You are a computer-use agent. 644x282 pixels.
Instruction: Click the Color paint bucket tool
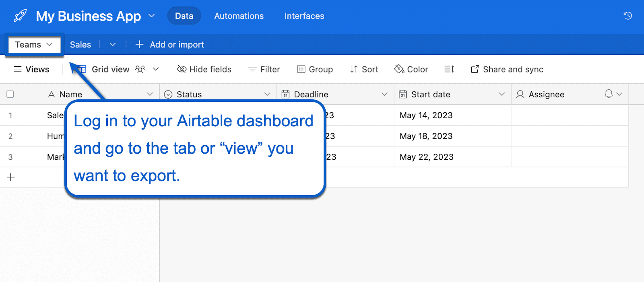pos(411,69)
